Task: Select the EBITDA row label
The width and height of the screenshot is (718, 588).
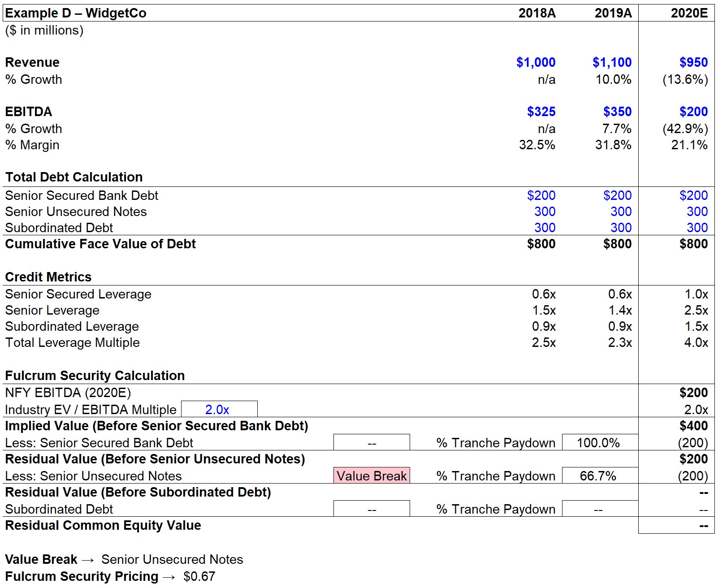Action: 29,112
